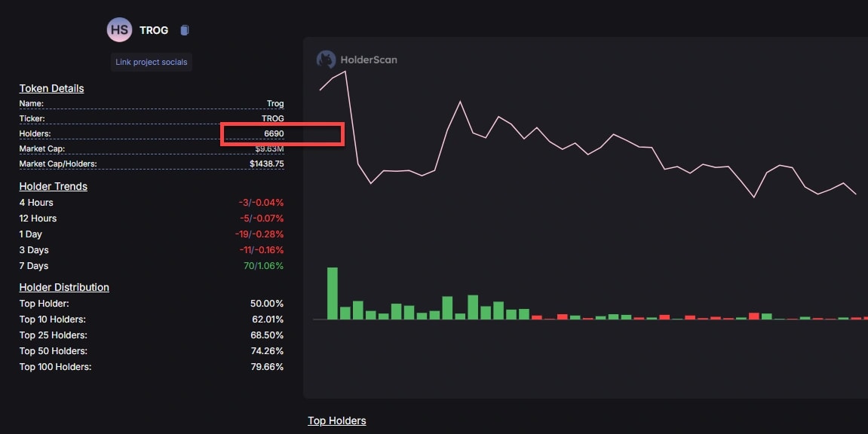The height and width of the screenshot is (434, 868).
Task: Click the 4 Hours row label
Action: click(36, 203)
